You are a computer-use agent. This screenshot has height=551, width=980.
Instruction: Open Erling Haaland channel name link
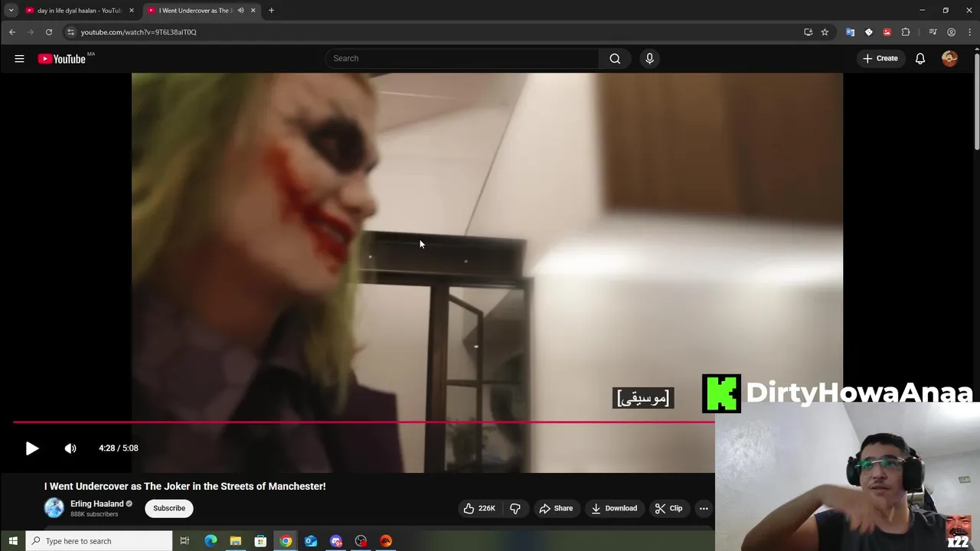(96, 504)
